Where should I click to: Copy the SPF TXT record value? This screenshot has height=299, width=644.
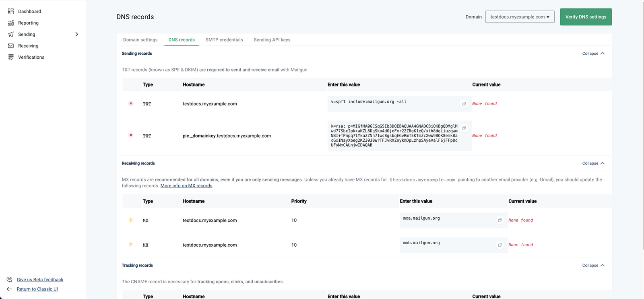coord(464,104)
